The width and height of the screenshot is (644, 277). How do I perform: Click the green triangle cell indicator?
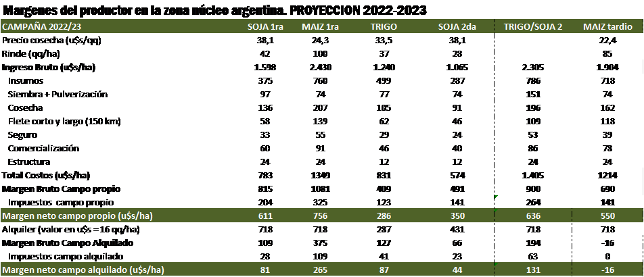[497, 197]
